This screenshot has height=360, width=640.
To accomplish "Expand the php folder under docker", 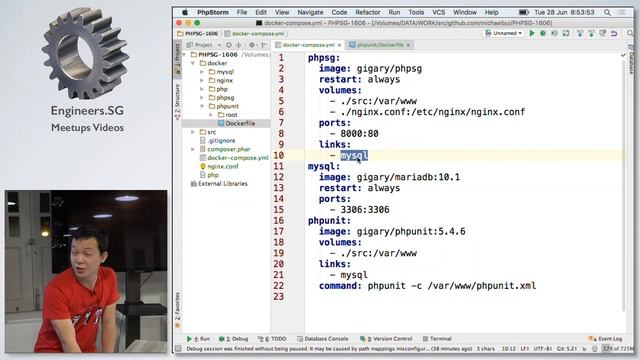I will coord(202,89).
